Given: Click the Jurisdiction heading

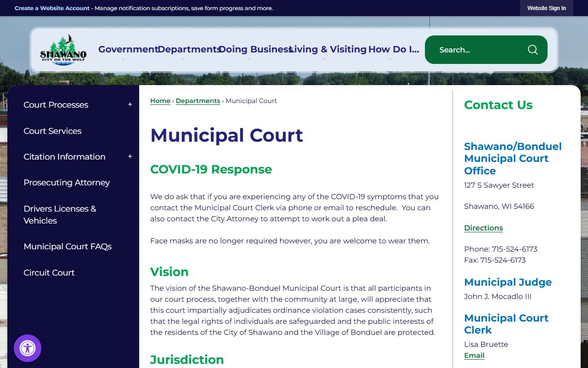Looking at the screenshot, I should pos(187,360).
